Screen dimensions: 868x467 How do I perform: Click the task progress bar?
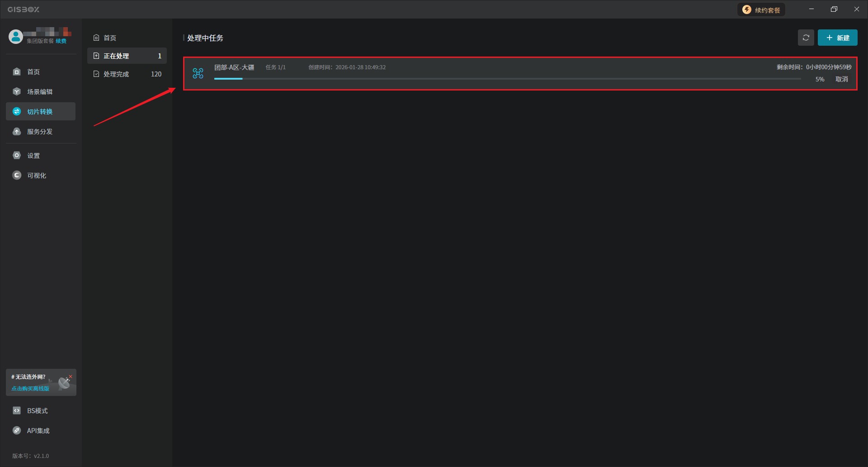point(507,79)
